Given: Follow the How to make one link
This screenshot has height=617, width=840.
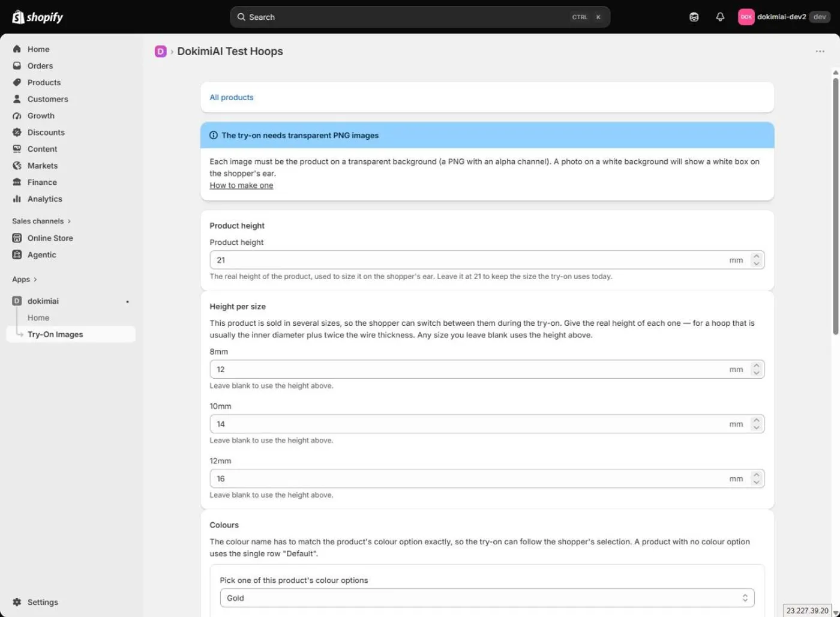Looking at the screenshot, I should tap(241, 185).
